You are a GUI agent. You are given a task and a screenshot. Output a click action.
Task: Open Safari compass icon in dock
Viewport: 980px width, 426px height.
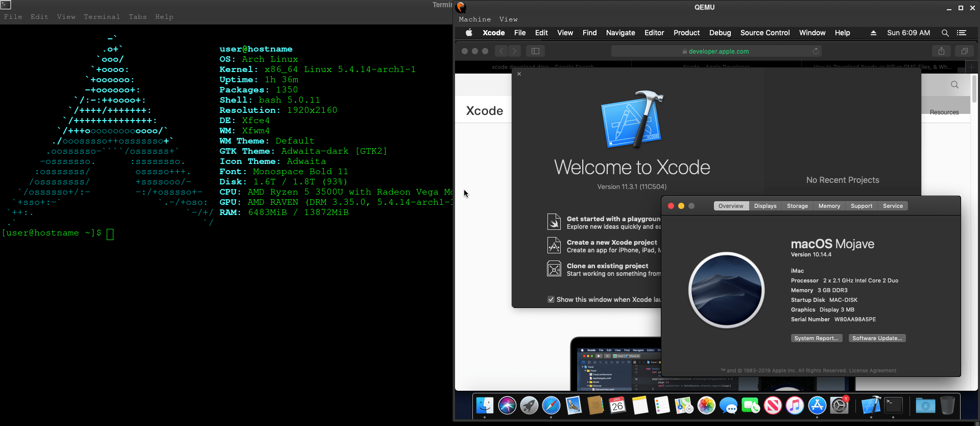(x=551, y=406)
